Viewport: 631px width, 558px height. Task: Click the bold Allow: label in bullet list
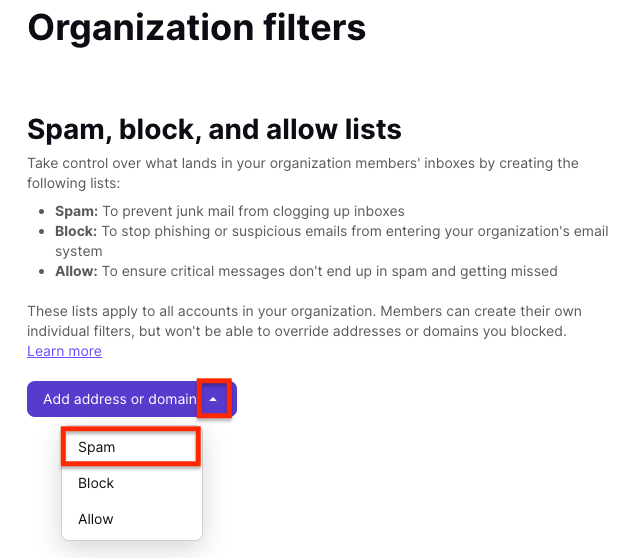click(76, 271)
